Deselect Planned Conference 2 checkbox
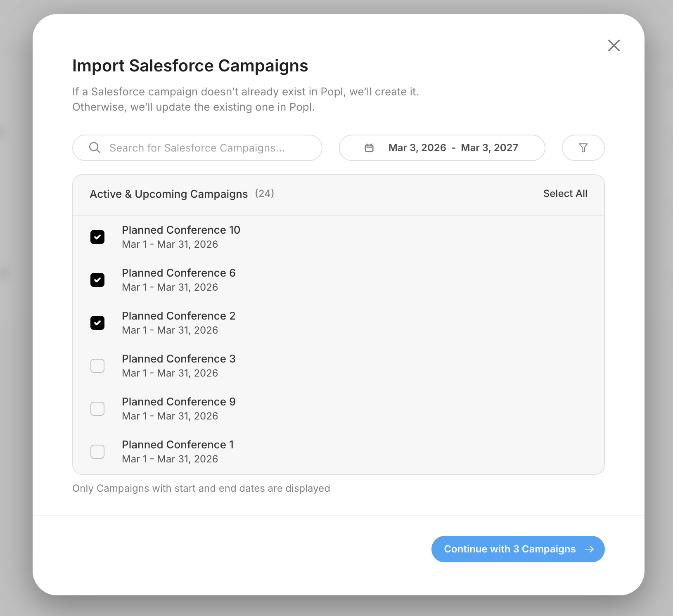Image resolution: width=673 pixels, height=616 pixels. (97, 323)
